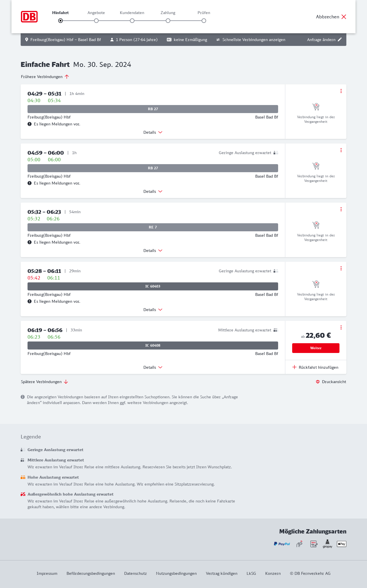This screenshot has width=367, height=588.
Task: Select the Kundendaten step circle
Action: click(x=132, y=21)
